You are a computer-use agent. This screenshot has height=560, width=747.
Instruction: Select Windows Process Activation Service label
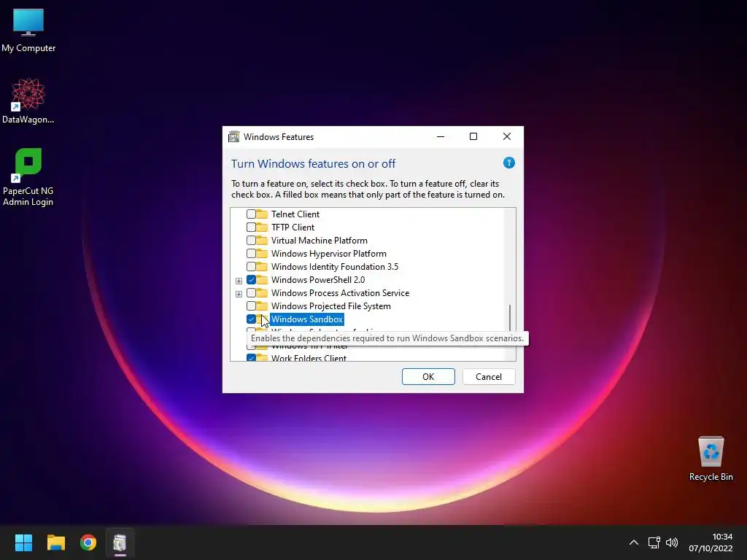[340, 293]
